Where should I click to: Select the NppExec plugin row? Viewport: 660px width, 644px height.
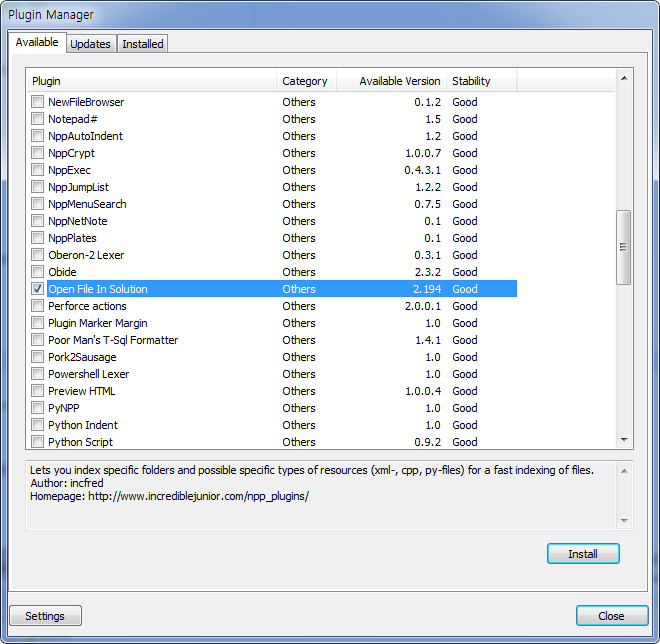[272, 170]
